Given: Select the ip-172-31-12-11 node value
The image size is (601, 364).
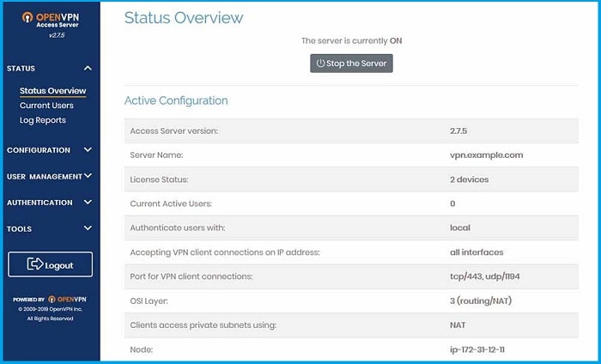Looking at the screenshot, I should 477,349.
